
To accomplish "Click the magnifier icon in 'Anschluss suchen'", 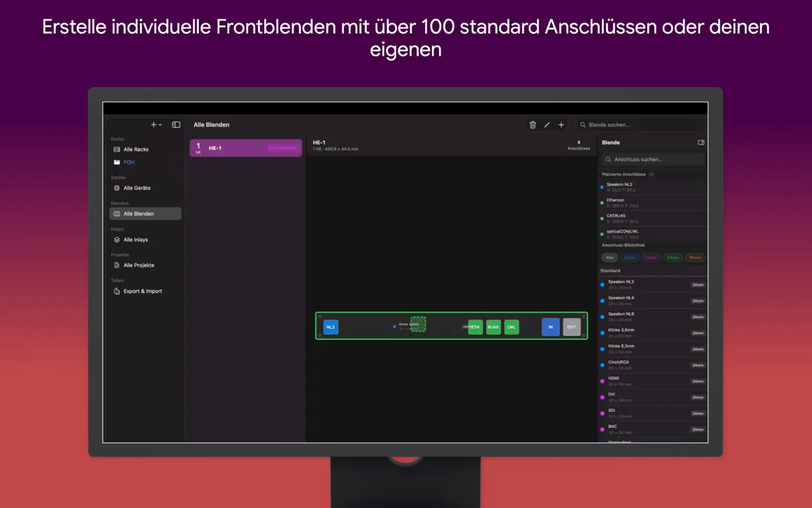I will click(x=608, y=159).
